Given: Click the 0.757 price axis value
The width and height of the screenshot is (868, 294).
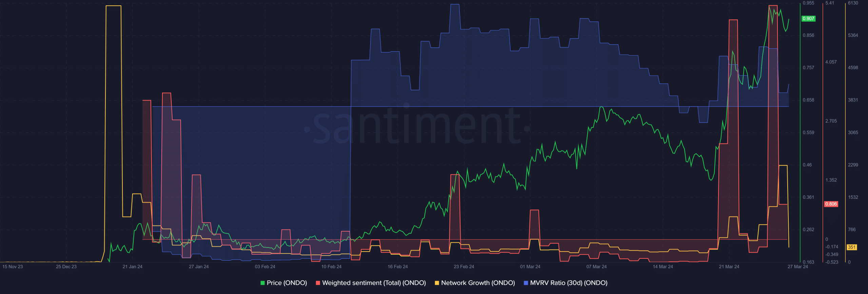Looking at the screenshot, I should 808,68.
